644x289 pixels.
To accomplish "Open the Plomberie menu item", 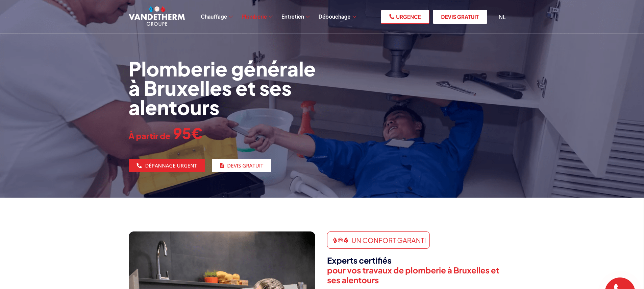I will tap(254, 17).
